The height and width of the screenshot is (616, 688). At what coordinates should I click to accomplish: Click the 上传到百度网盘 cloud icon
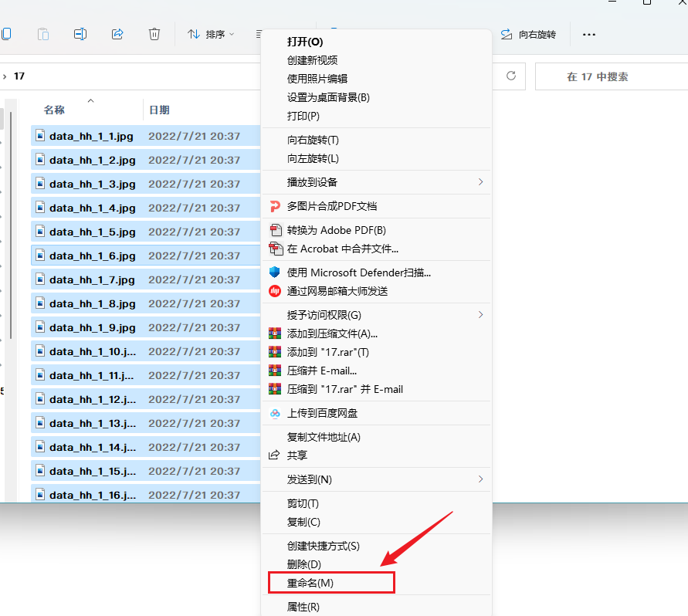coord(275,413)
